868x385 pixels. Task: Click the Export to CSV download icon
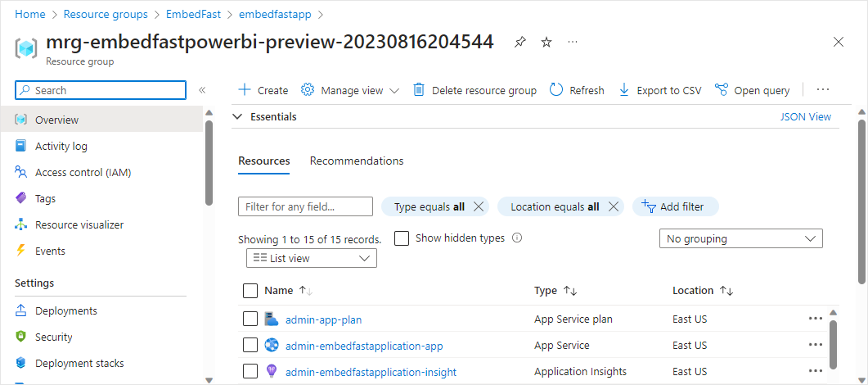[x=624, y=90]
